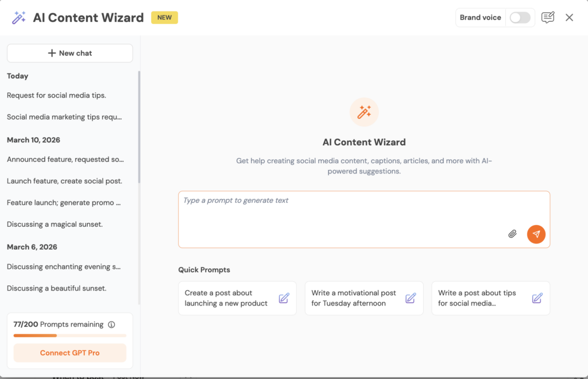This screenshot has height=379, width=588.
Task: Enable the Brand voice toggle
Action: [x=520, y=18]
